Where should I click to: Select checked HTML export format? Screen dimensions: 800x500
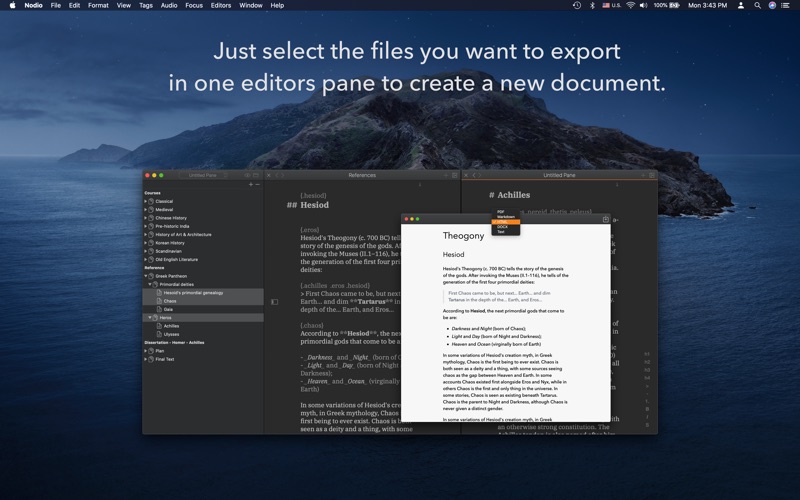[506, 222]
